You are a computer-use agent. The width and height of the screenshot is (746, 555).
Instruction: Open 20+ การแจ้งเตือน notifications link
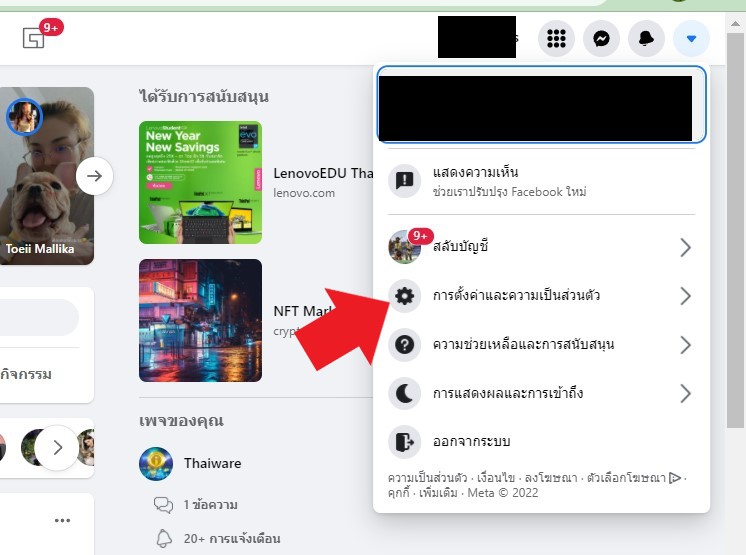(x=232, y=539)
